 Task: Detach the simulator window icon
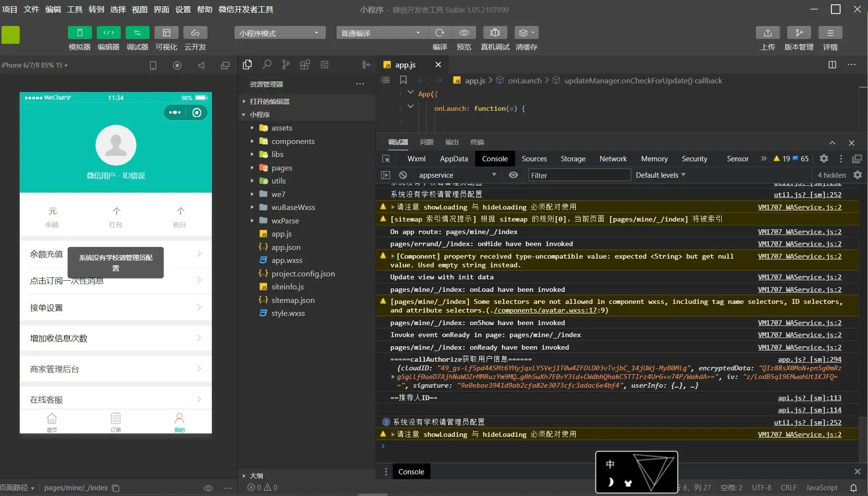click(x=225, y=65)
